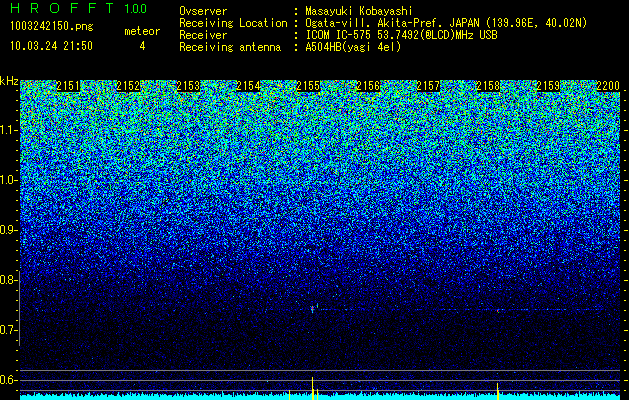Click the 2200 time marker
The image size is (629, 400).
tap(608, 86)
